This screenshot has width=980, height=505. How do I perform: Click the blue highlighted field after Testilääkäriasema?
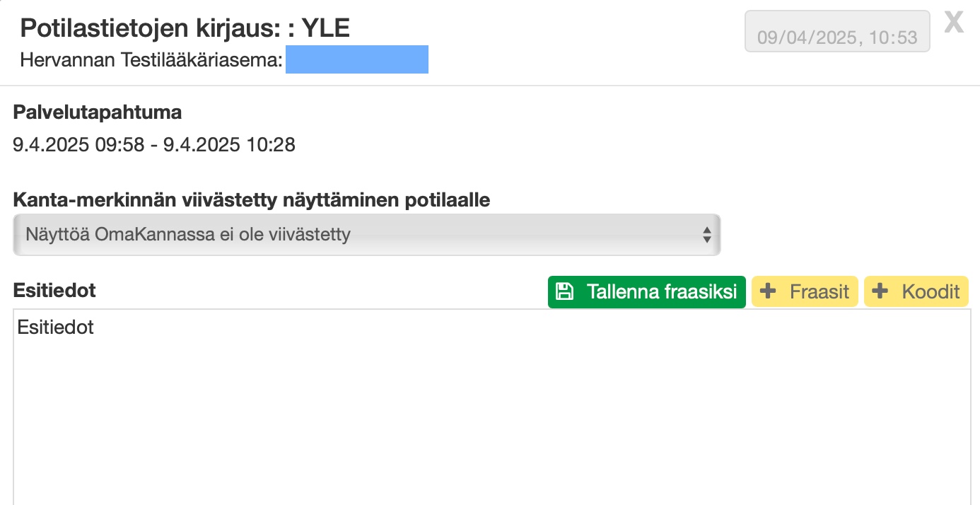[x=357, y=59]
